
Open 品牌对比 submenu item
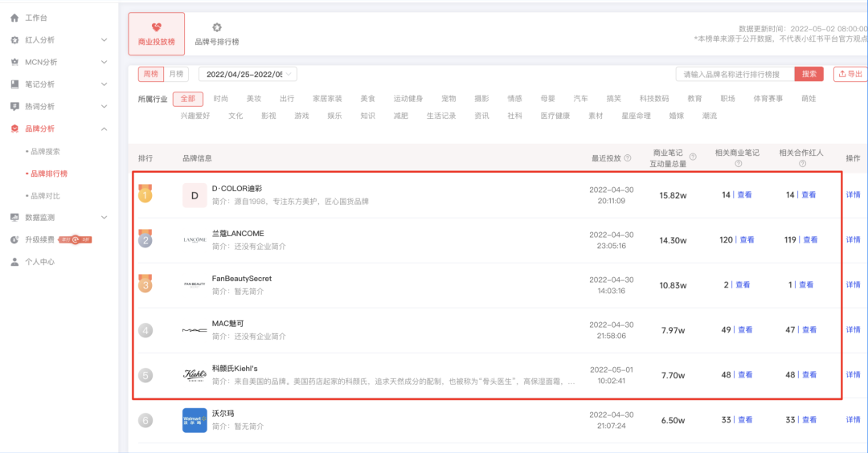[x=43, y=196]
